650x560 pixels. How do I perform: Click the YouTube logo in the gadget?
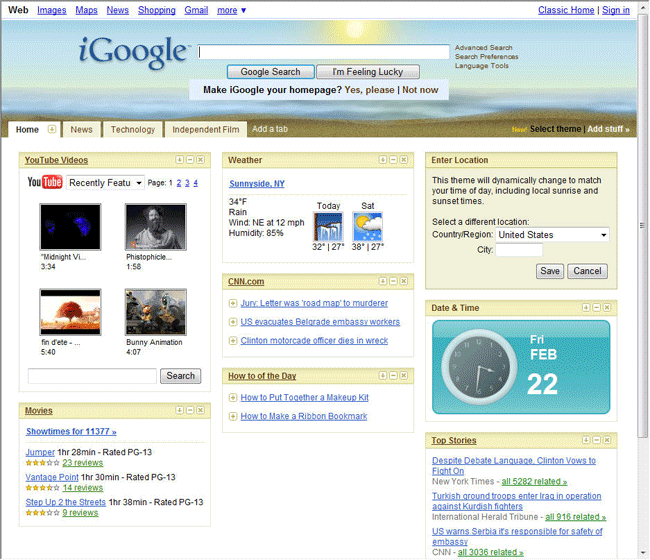click(x=45, y=182)
